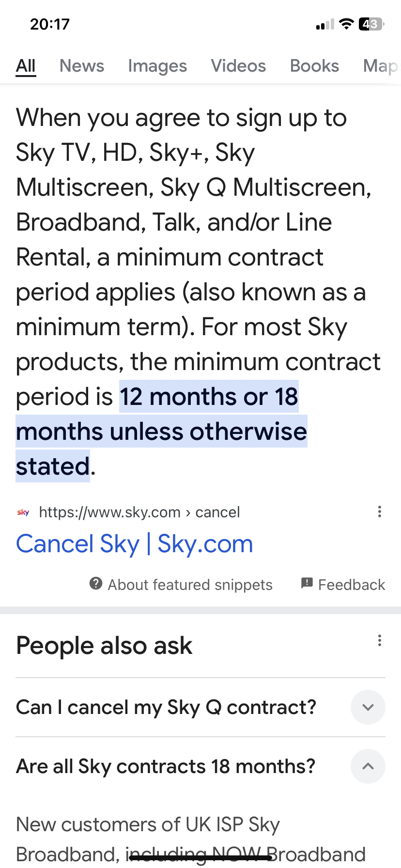Tap the question mark help icon
This screenshot has height=868, width=401.
(96, 584)
